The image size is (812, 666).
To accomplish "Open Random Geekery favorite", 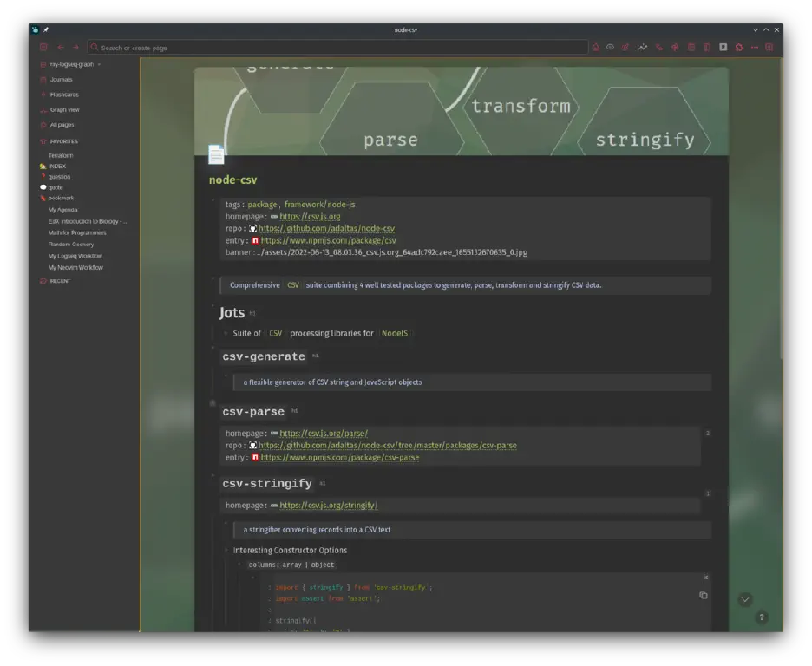I will pos(71,245).
